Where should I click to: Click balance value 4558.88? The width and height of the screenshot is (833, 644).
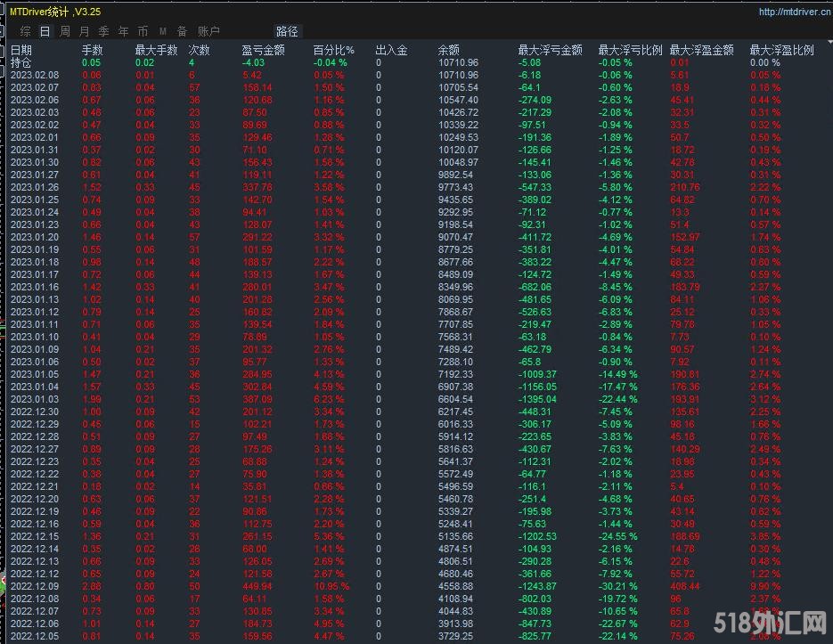point(455,586)
